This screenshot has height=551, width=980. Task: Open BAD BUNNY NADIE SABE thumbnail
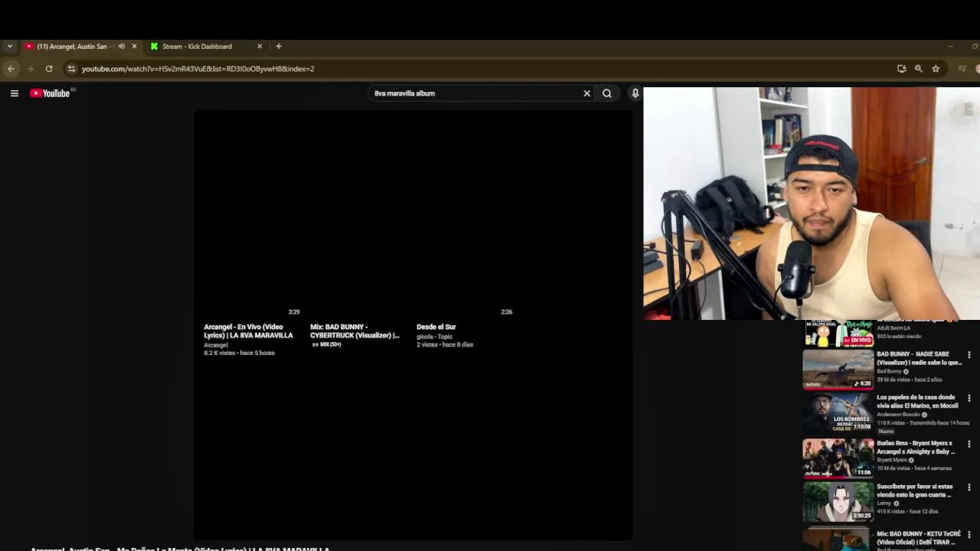coord(838,370)
